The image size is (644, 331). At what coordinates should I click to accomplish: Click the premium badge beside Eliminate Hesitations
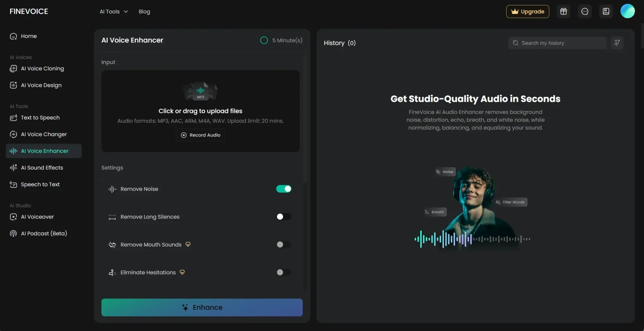tap(182, 272)
